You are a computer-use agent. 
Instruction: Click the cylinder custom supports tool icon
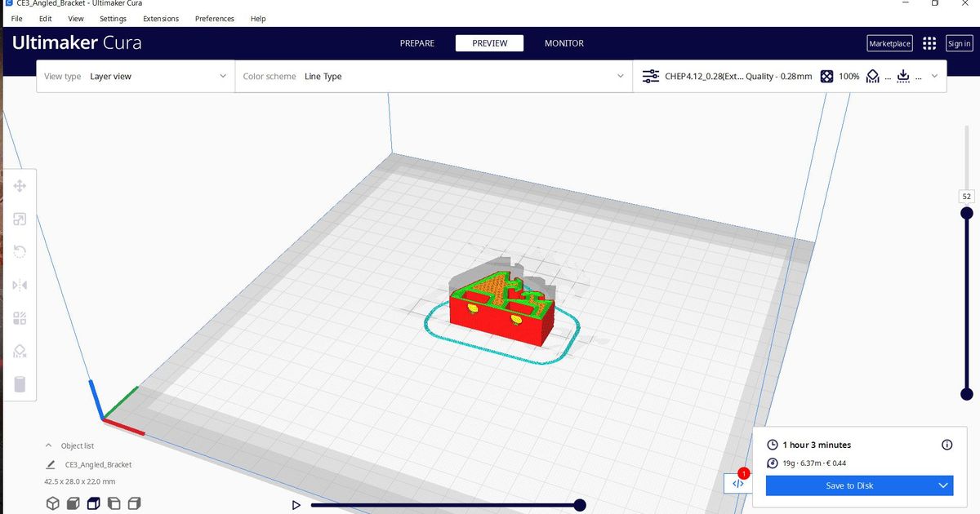(20, 384)
